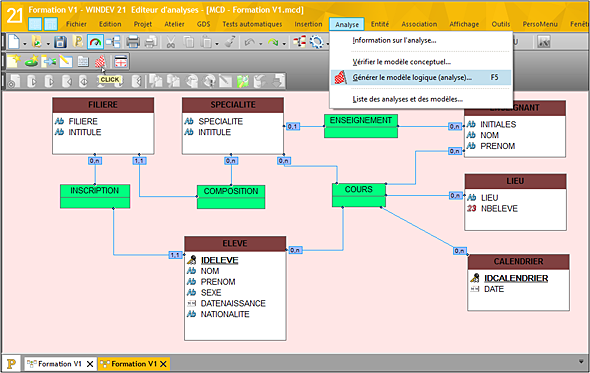Screen dimensions: 590x373
Task: Choose Information sur l'analyse menu entry
Action: [421, 40]
